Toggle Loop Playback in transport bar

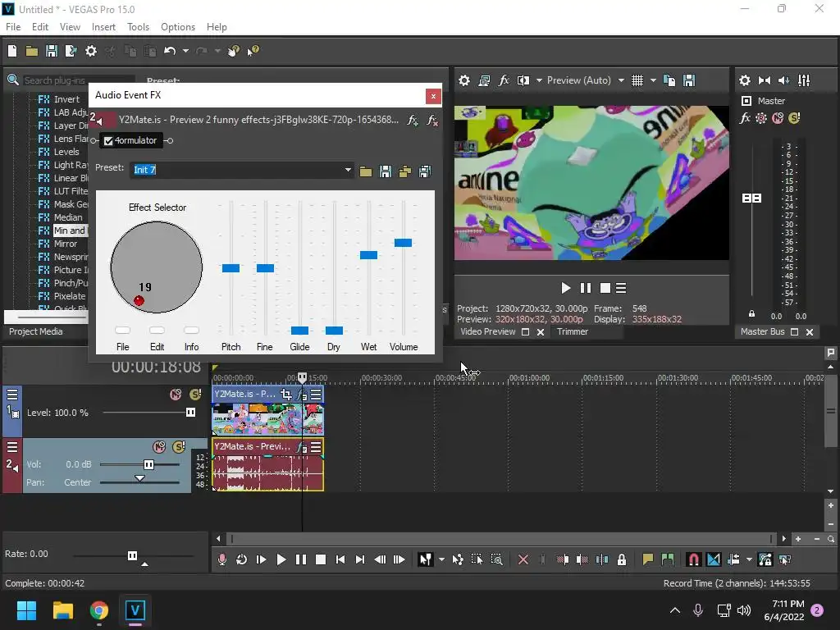click(242, 559)
